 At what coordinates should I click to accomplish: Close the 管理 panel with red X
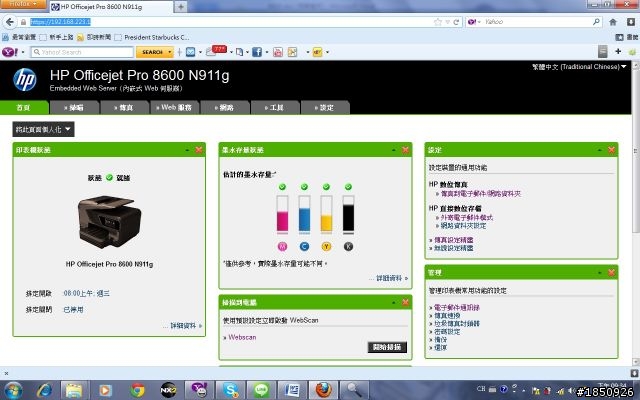[611, 272]
